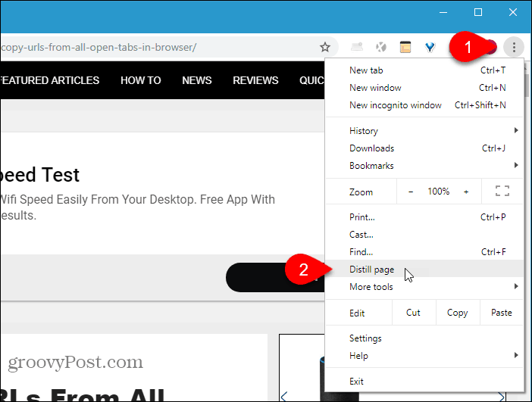532x402 pixels.
Task: Click the black rounded ad button
Action: (275, 277)
